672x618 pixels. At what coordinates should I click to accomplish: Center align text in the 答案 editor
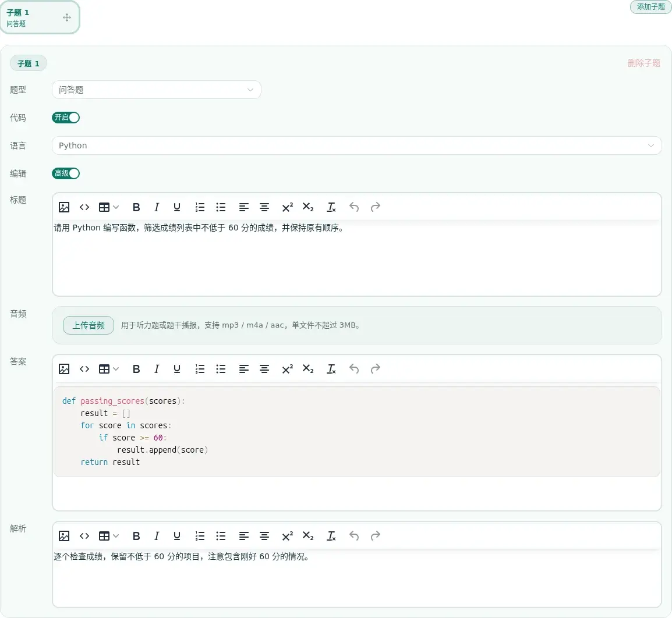click(x=264, y=369)
